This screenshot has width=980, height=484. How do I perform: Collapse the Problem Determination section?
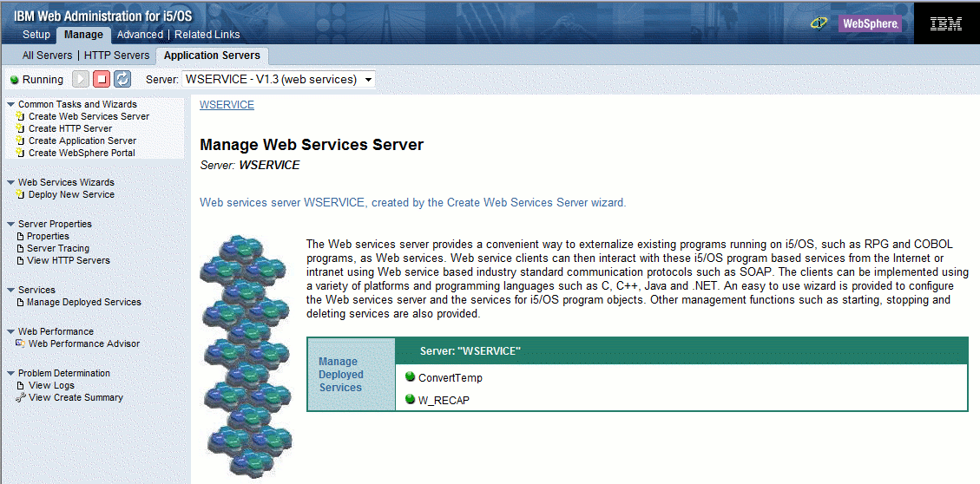(10, 374)
